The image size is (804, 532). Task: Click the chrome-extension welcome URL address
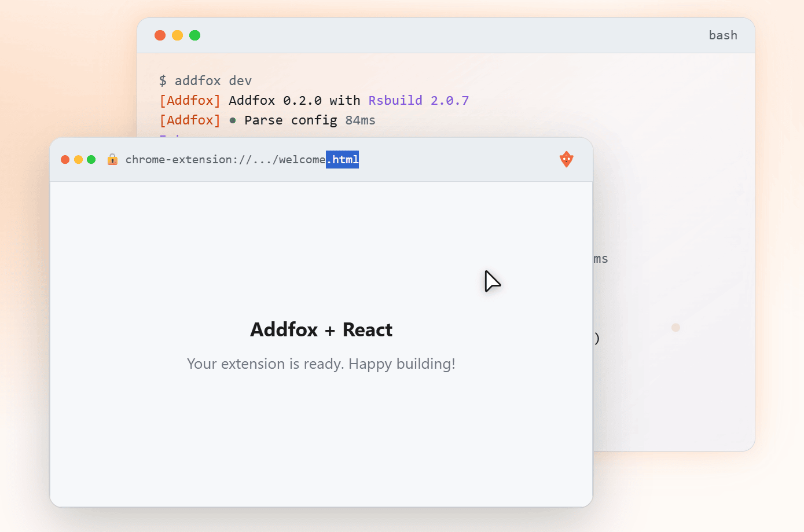pos(242,159)
